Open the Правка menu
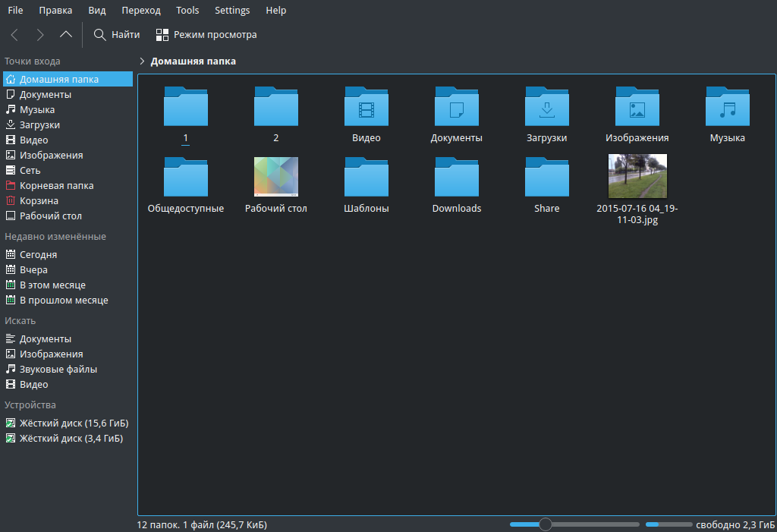The width and height of the screenshot is (777, 532). [55, 11]
